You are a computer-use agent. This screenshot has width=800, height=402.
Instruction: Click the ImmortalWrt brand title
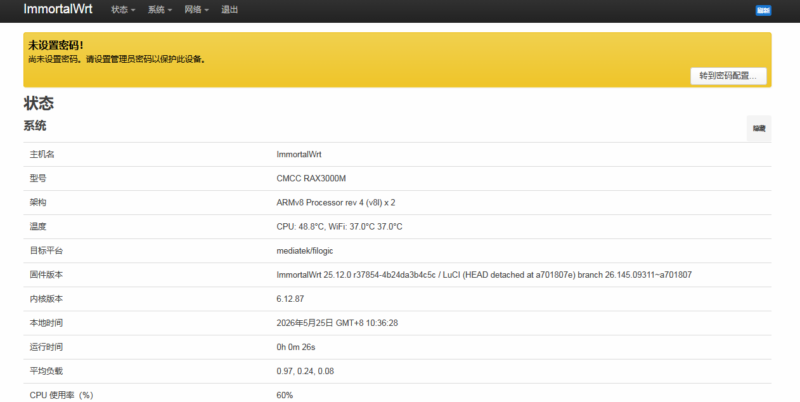[x=58, y=9]
